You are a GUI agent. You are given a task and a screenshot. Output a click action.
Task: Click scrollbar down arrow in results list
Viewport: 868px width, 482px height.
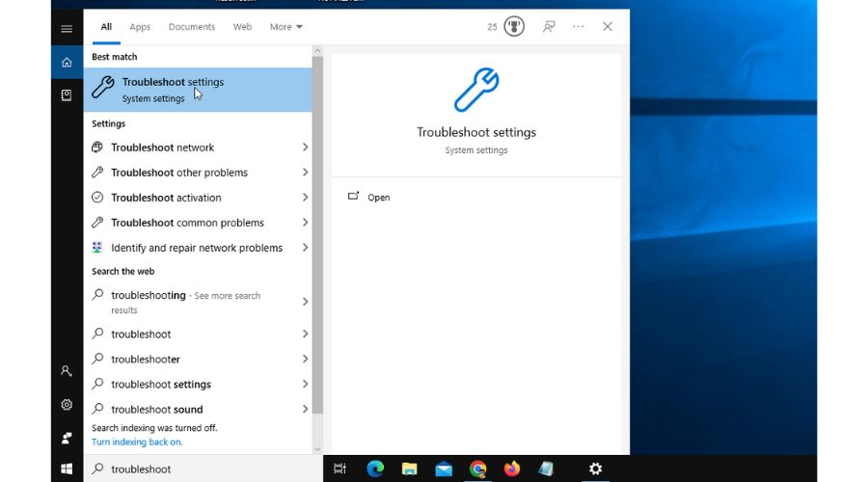[x=317, y=449]
